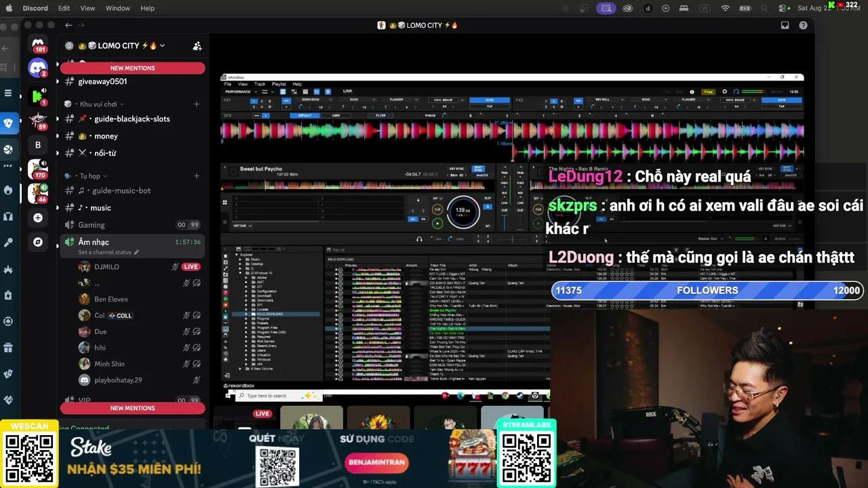The image size is (868, 488).
Task: Select USER in the CFX row
Action: [336, 115]
